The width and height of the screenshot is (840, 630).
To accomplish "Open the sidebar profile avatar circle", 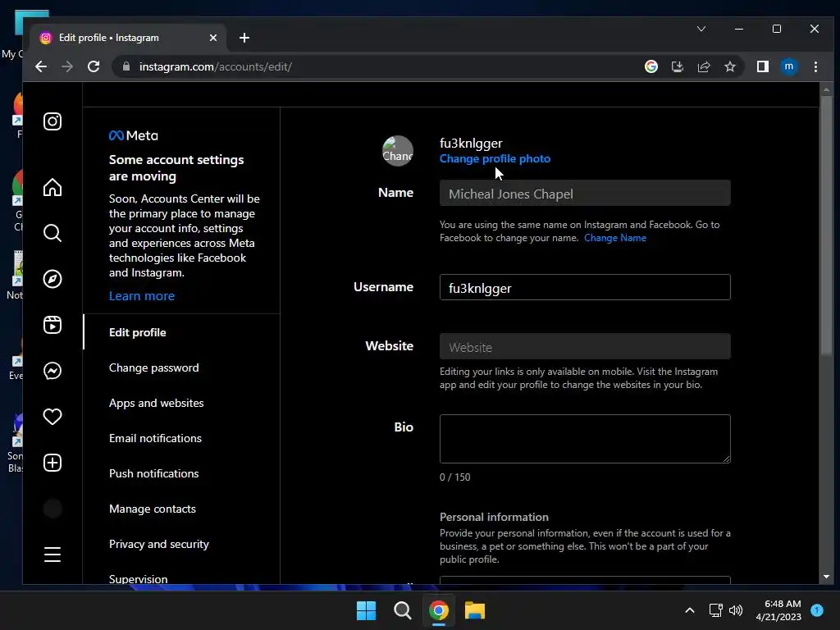I will click(x=52, y=509).
